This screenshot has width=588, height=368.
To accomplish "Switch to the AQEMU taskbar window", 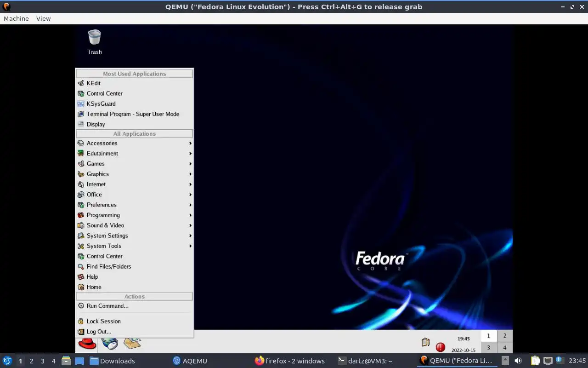I will tap(190, 361).
